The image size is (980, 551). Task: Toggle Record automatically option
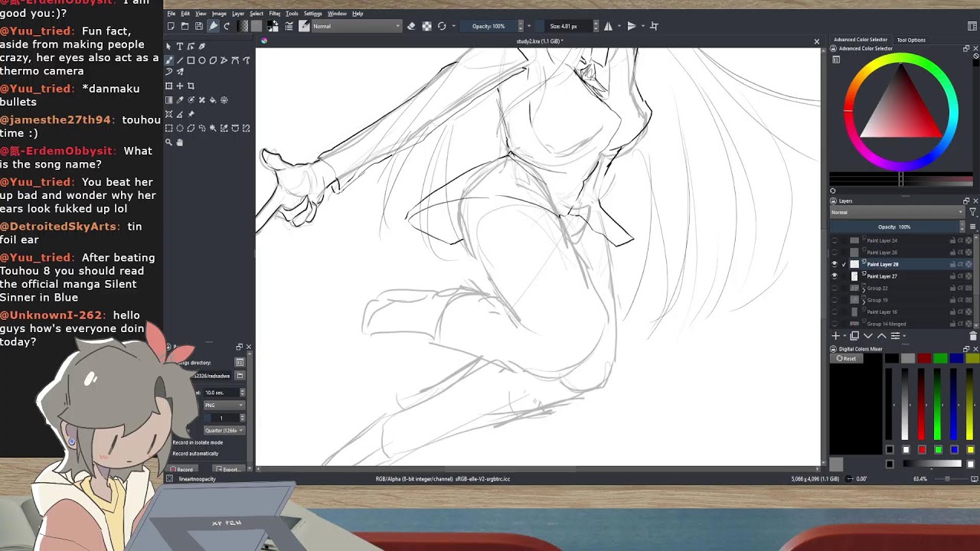pos(195,453)
